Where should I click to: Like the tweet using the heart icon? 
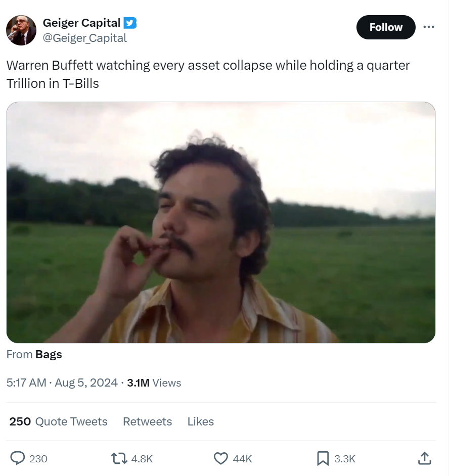point(221,459)
